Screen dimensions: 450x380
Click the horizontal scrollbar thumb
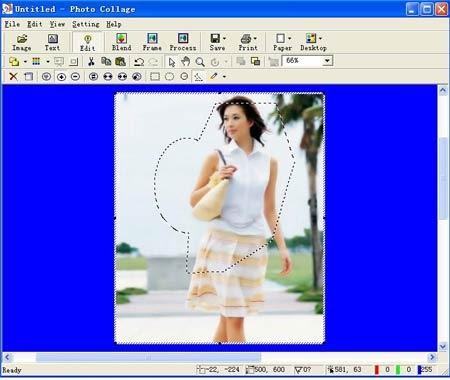point(148,357)
